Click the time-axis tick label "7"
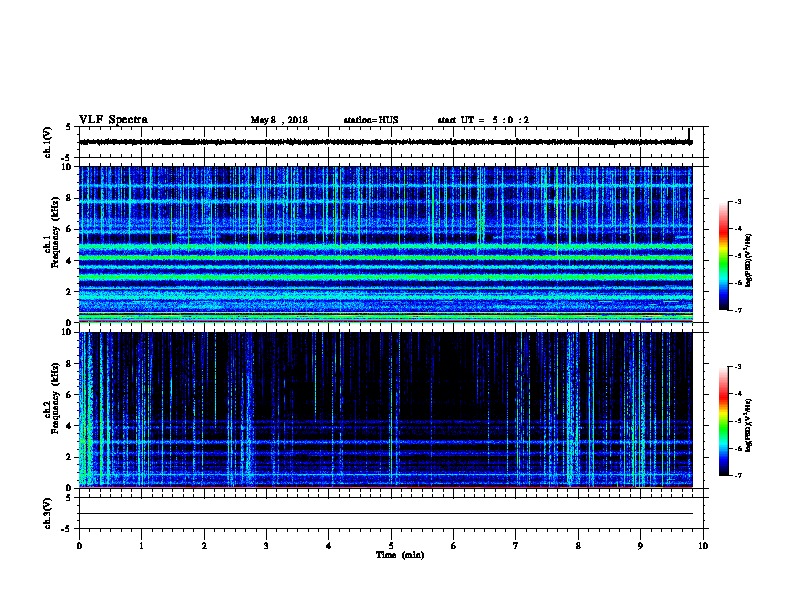The image size is (792, 612). (x=516, y=545)
